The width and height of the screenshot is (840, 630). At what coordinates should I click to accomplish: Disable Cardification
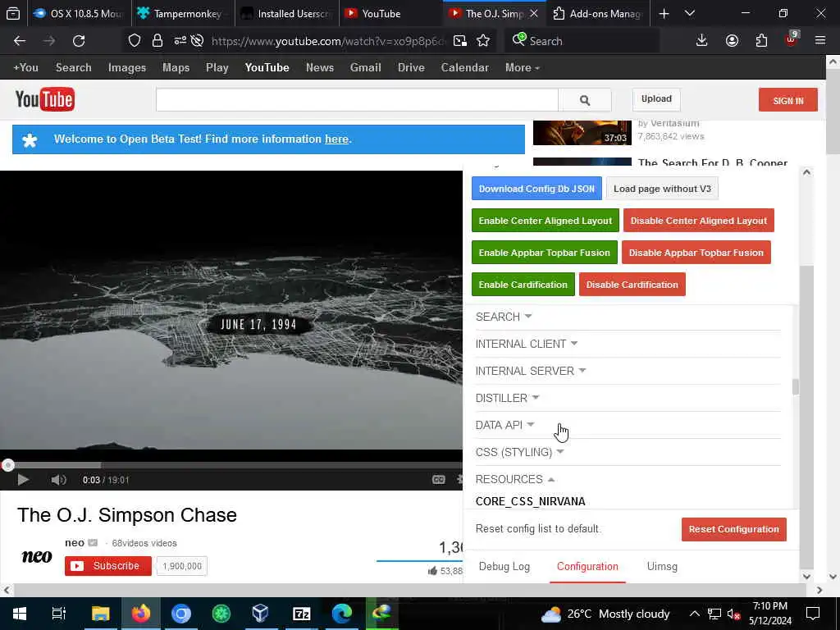pyautogui.click(x=632, y=285)
